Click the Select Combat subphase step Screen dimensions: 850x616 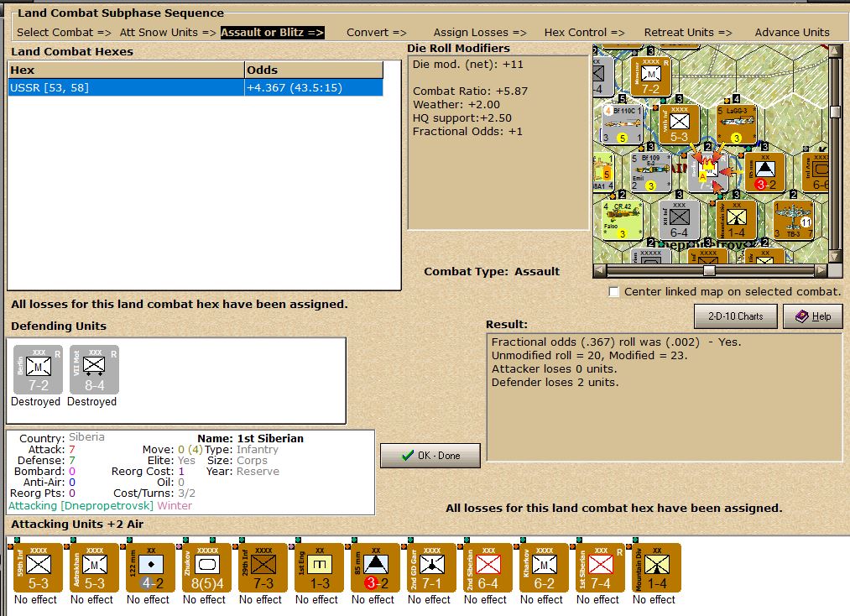click(64, 33)
